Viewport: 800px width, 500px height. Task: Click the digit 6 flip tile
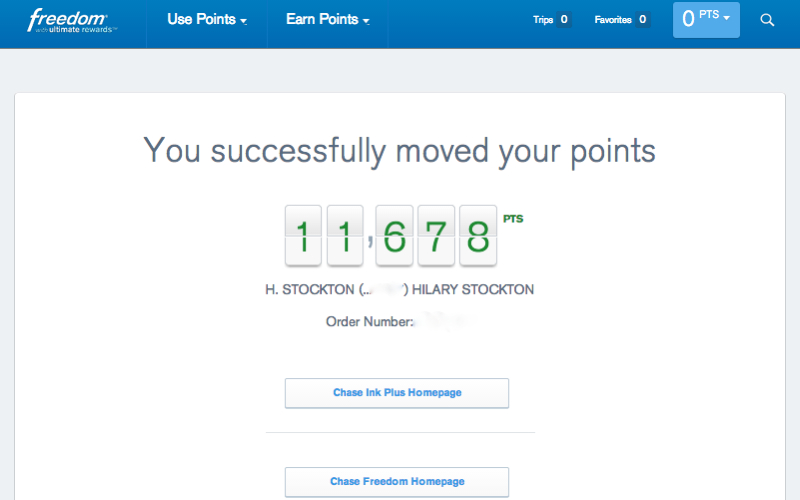point(394,236)
